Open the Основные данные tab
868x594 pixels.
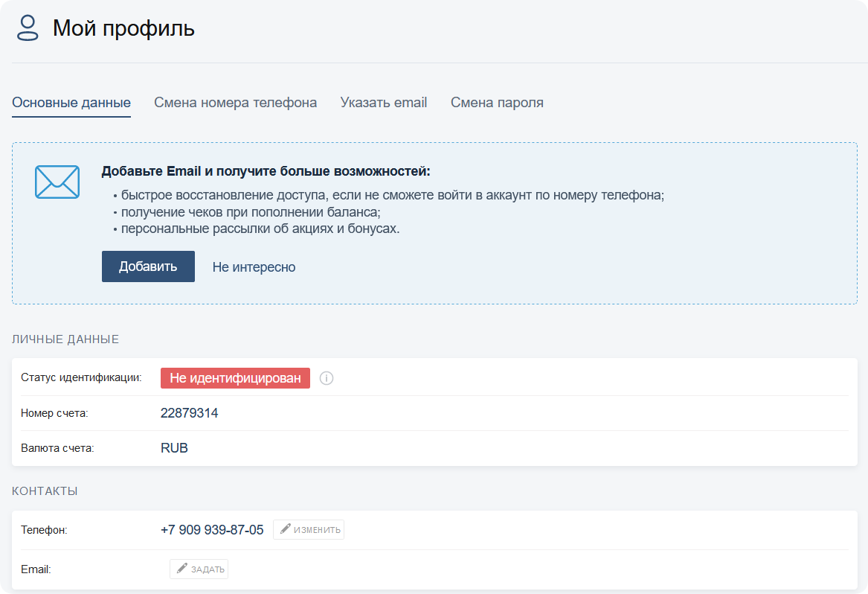click(71, 103)
